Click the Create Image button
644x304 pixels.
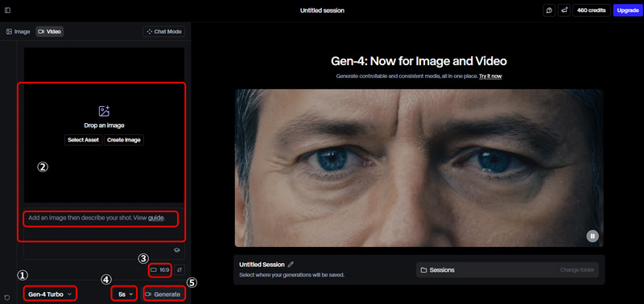tap(124, 140)
